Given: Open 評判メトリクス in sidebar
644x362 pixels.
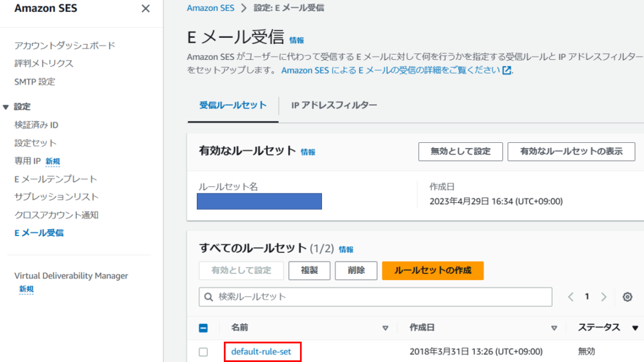Looking at the screenshot, I should click(44, 64).
